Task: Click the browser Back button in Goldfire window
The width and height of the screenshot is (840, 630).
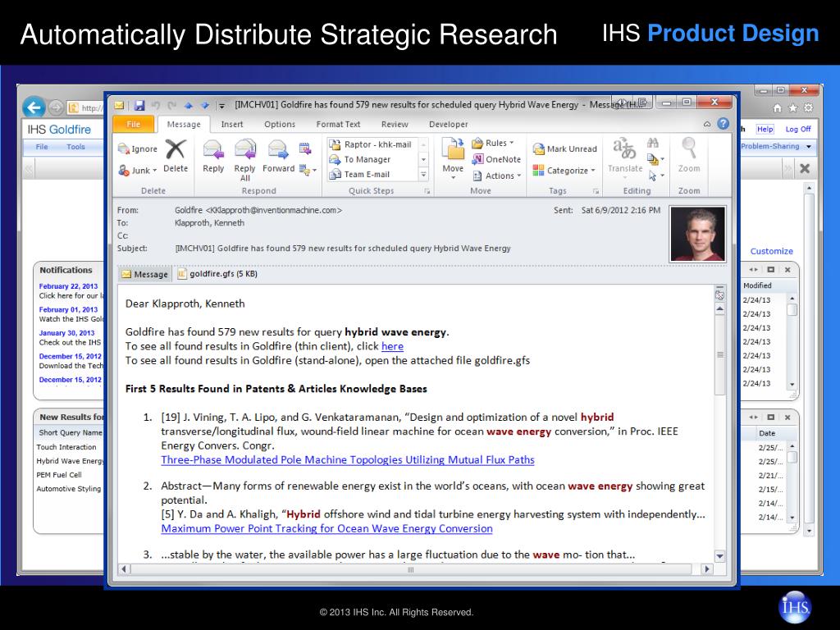Action: 34,107
